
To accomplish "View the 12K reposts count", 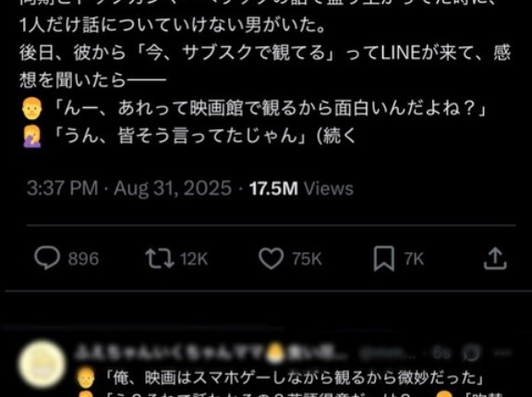I will point(194,259).
